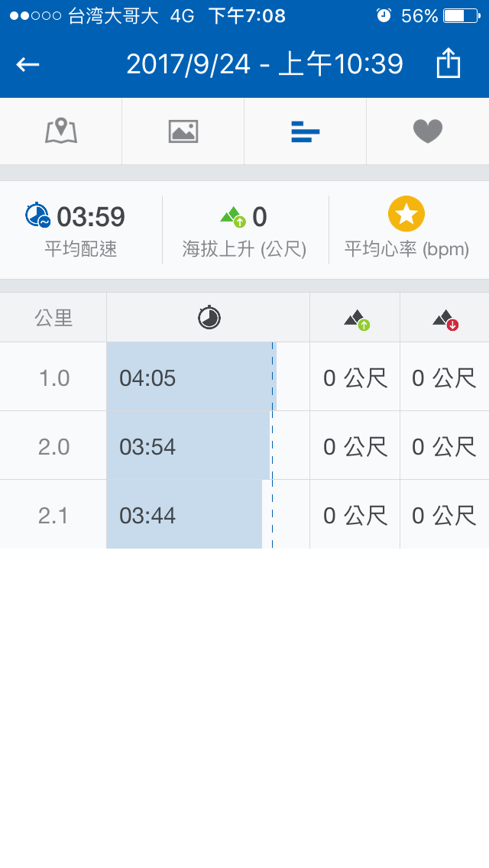Tap the green elevation gain icon
The height and width of the screenshot is (868, 489).
pos(233,217)
